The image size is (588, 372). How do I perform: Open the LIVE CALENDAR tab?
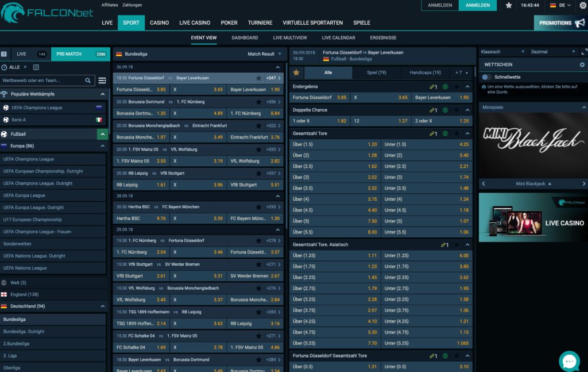pos(338,38)
